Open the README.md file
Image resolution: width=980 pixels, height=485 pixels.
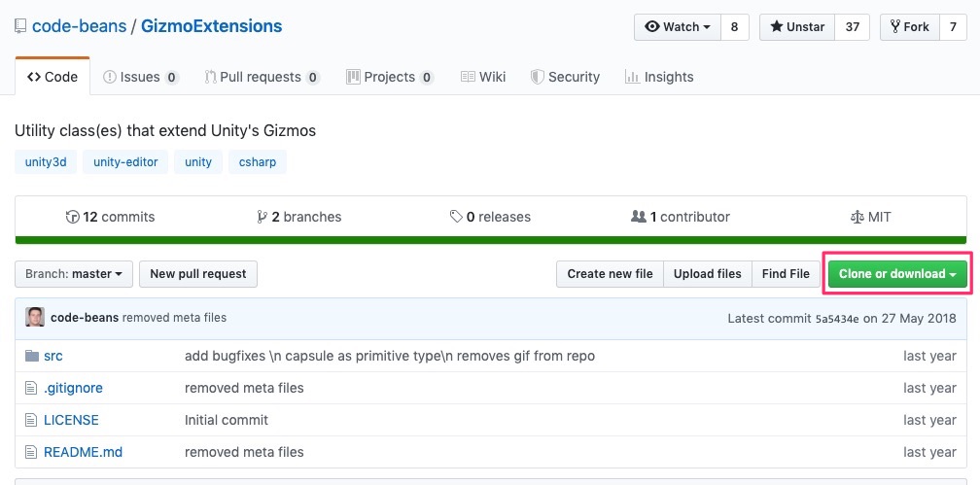pos(84,452)
